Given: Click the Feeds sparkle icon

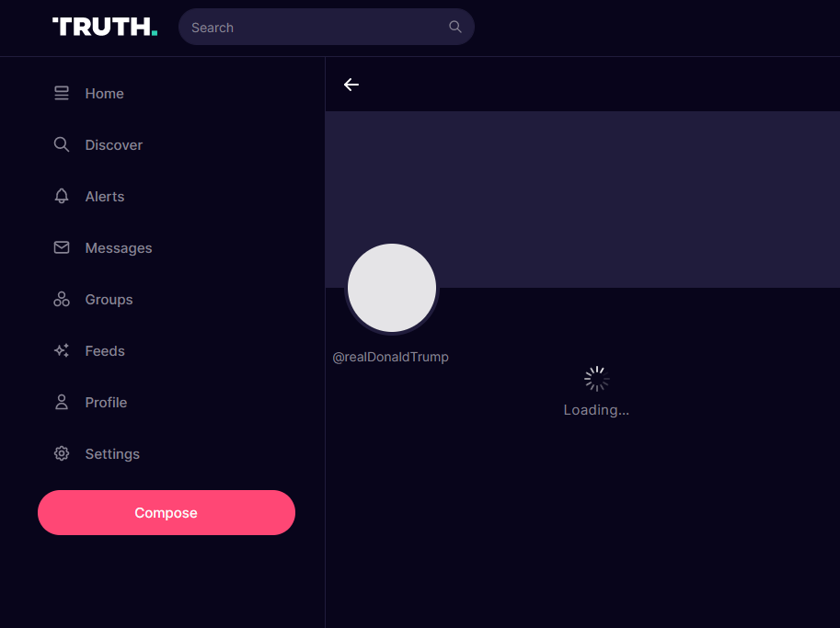Looking at the screenshot, I should (62, 350).
